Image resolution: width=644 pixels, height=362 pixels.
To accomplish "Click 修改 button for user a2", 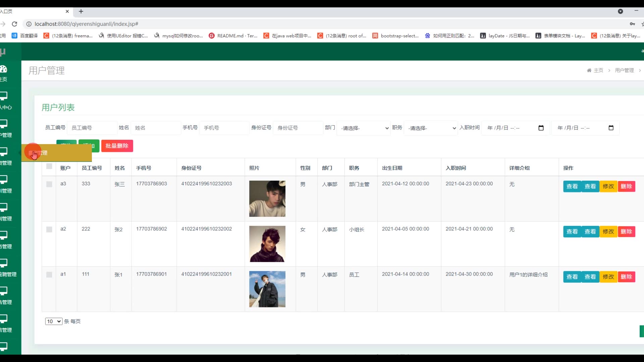I will pyautogui.click(x=608, y=232).
